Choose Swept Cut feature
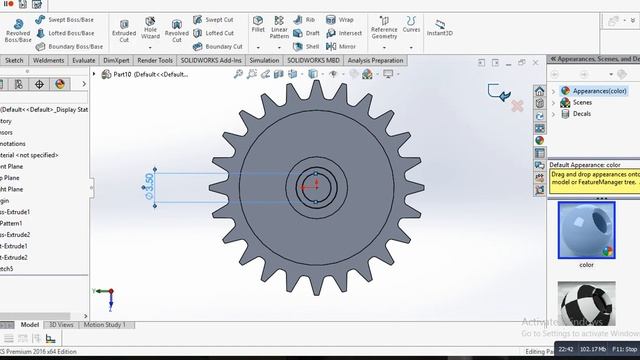The height and width of the screenshot is (360, 640). 213,20
